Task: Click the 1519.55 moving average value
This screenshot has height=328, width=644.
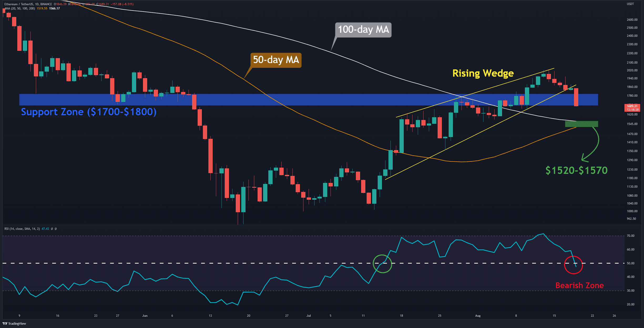Action: (x=42, y=8)
